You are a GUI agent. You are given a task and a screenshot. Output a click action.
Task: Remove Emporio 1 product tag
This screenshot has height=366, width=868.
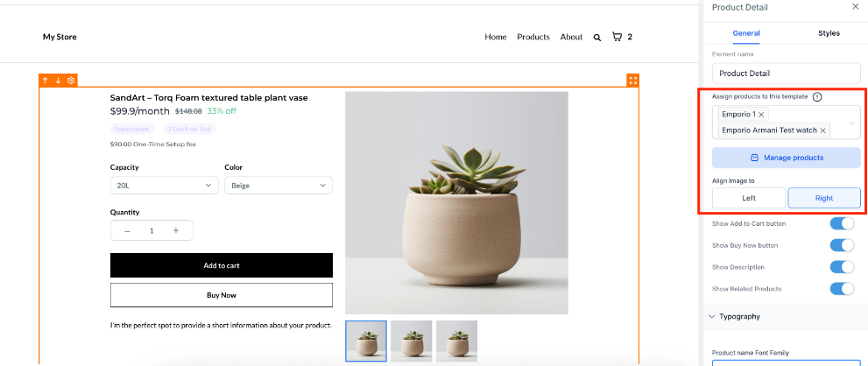pos(761,115)
